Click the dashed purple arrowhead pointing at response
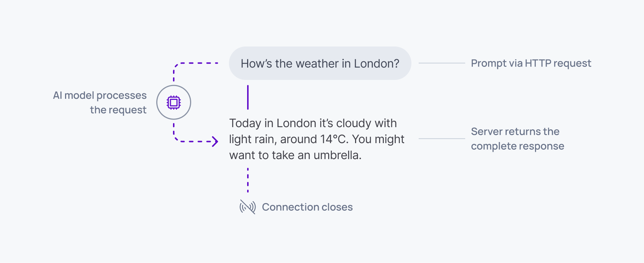This screenshot has width=644, height=263. (215, 141)
